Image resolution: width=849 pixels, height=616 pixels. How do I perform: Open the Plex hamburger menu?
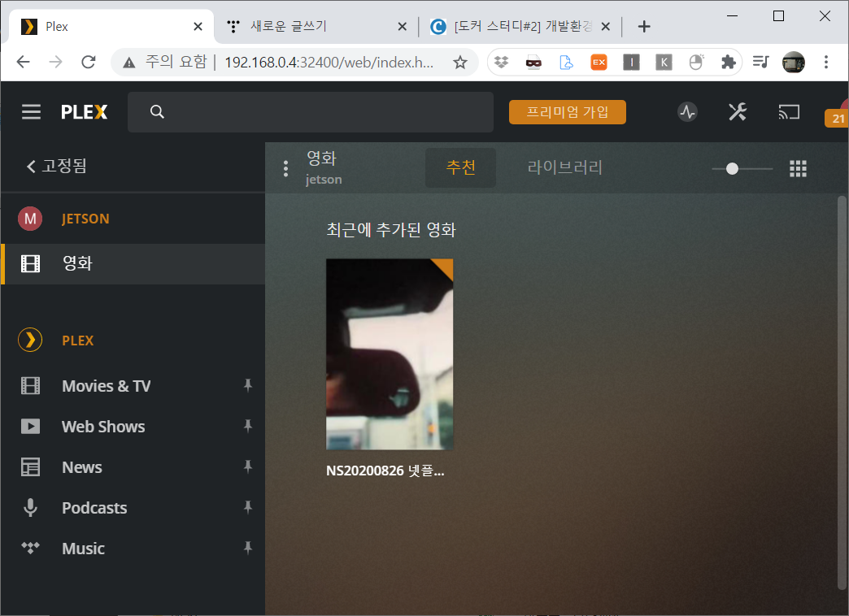(31, 112)
